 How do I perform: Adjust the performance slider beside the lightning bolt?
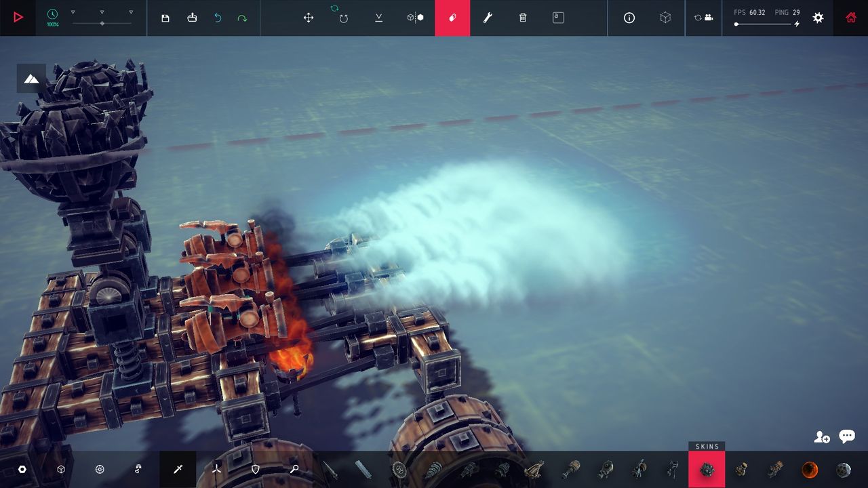click(x=764, y=24)
